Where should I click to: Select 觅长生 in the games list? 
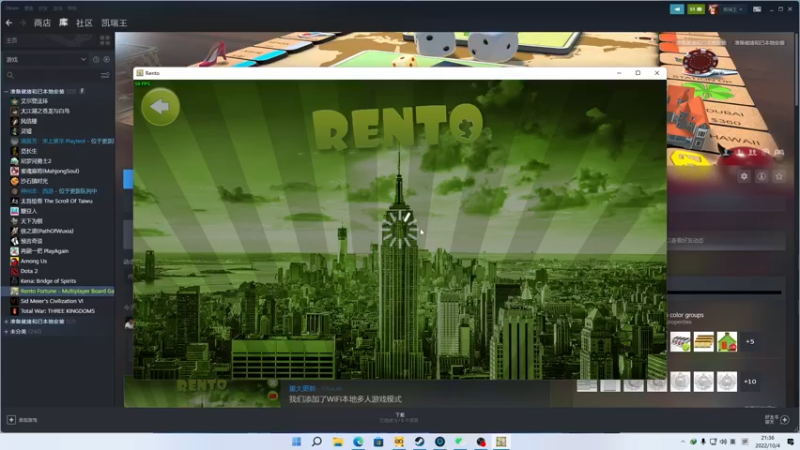click(x=29, y=151)
